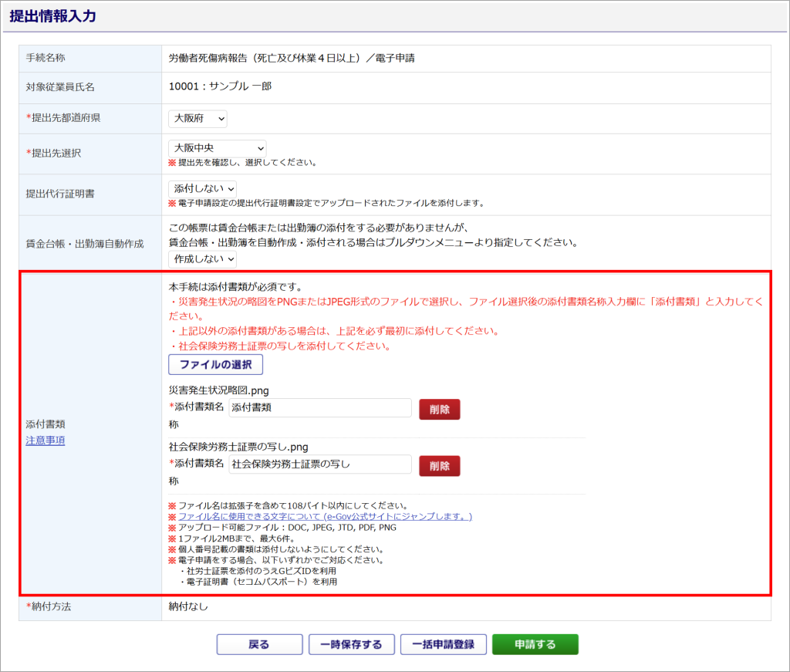Submit with the green 申請する button

pos(535,644)
